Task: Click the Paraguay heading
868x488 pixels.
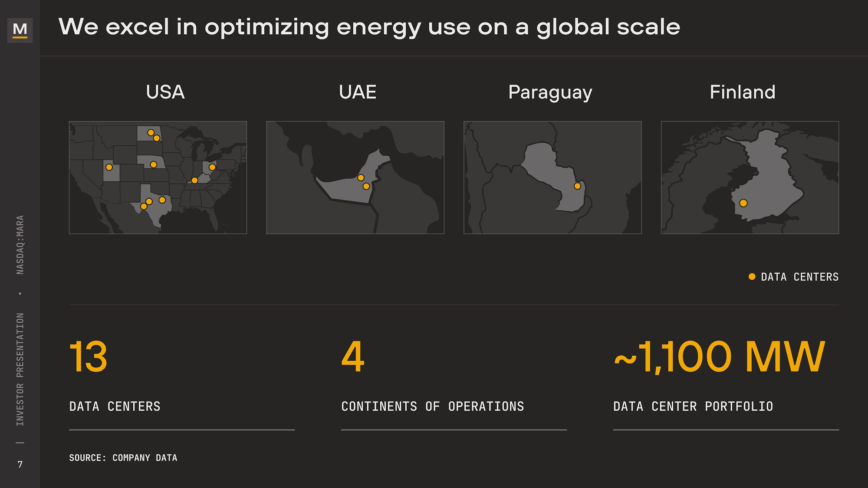Action: point(550,92)
